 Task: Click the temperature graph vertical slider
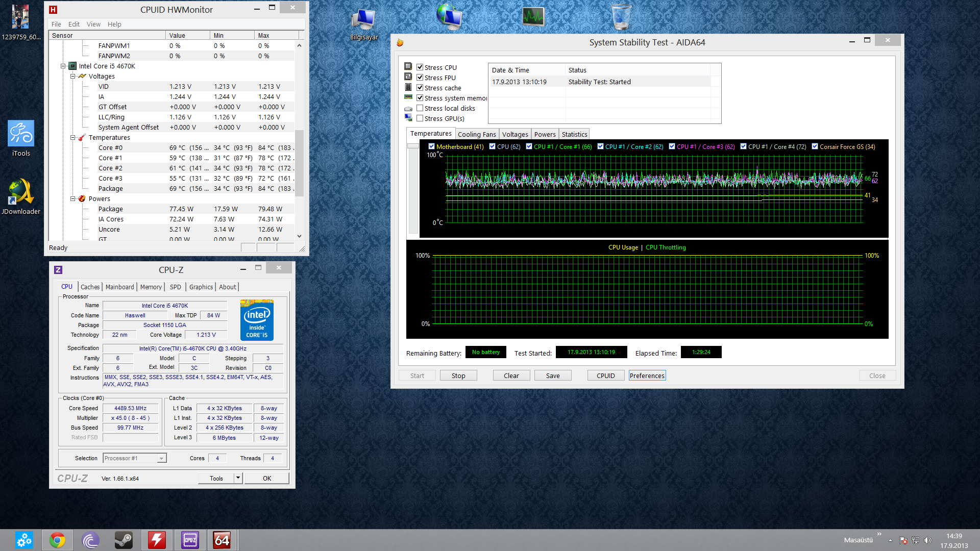pos(413,146)
